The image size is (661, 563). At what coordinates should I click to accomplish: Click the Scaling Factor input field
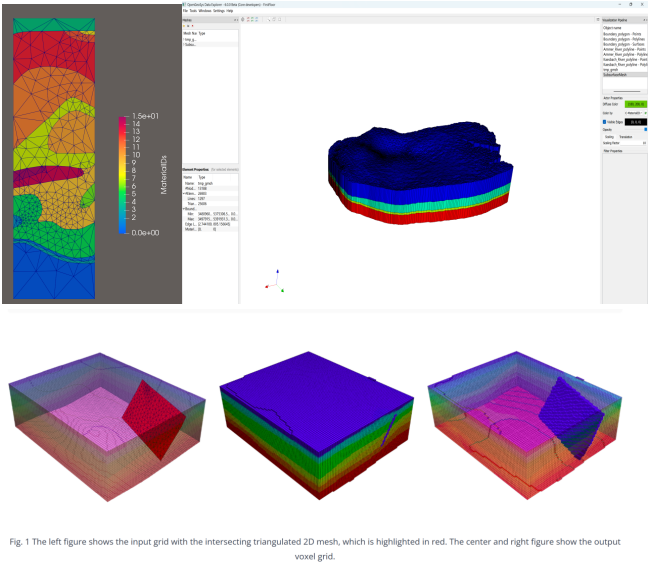(x=635, y=143)
